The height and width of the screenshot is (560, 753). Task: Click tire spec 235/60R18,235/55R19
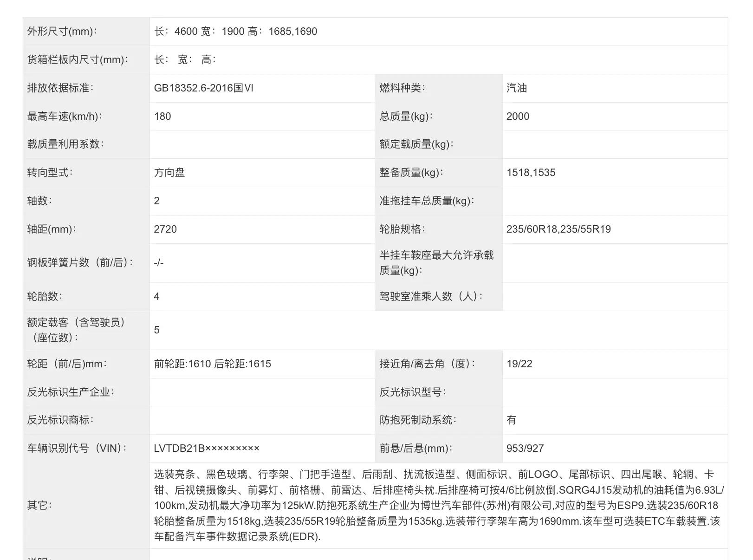pyautogui.click(x=558, y=229)
